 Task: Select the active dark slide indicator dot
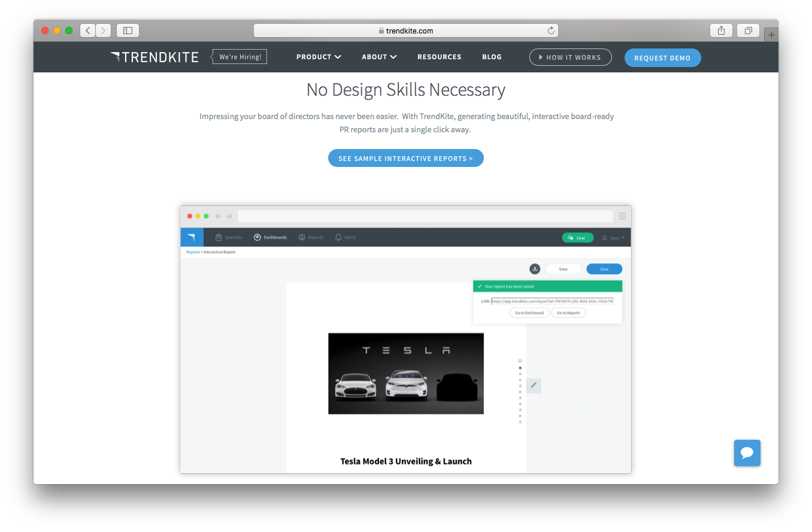[520, 368]
